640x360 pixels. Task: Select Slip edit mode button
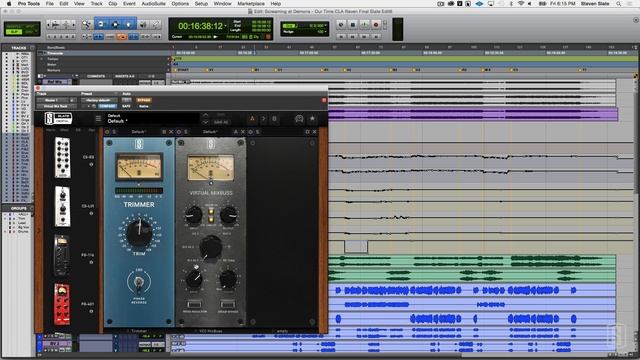coord(15,31)
